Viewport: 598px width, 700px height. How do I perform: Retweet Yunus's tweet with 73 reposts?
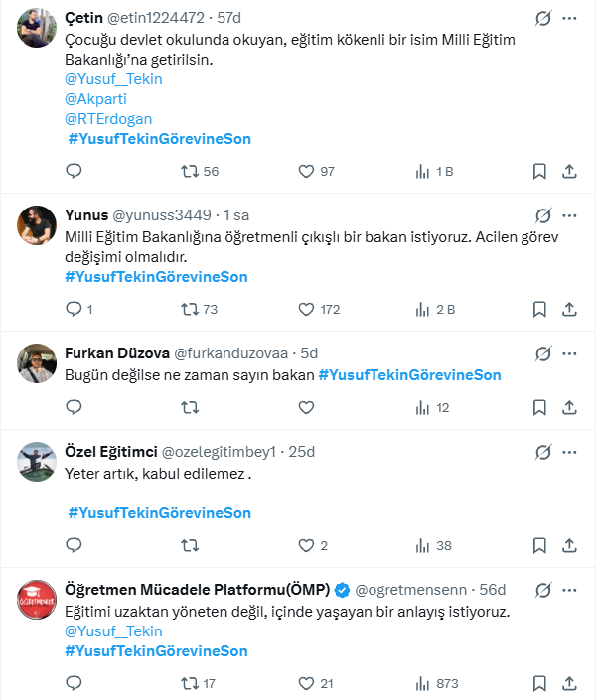tap(189, 309)
